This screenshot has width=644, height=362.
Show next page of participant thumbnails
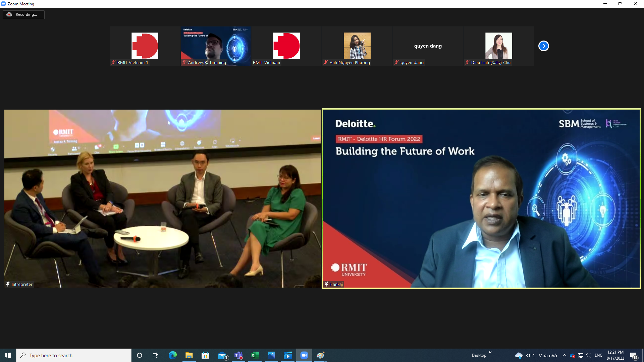click(x=543, y=46)
